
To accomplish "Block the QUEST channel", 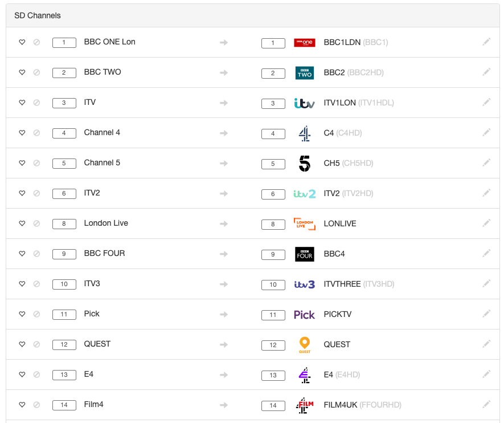I will (36, 344).
